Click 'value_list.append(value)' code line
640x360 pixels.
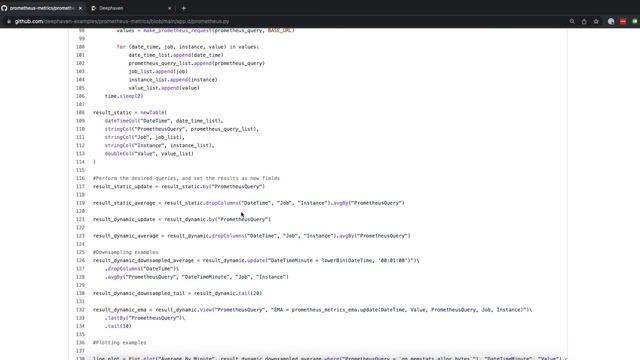tap(164, 88)
